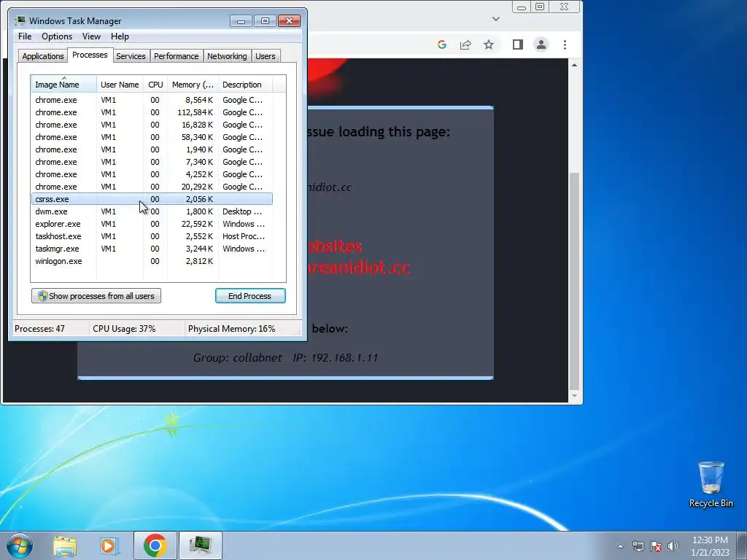This screenshot has height=560, width=747.
Task: Select chrome.exe row using 7,340 K
Action: click(152, 162)
